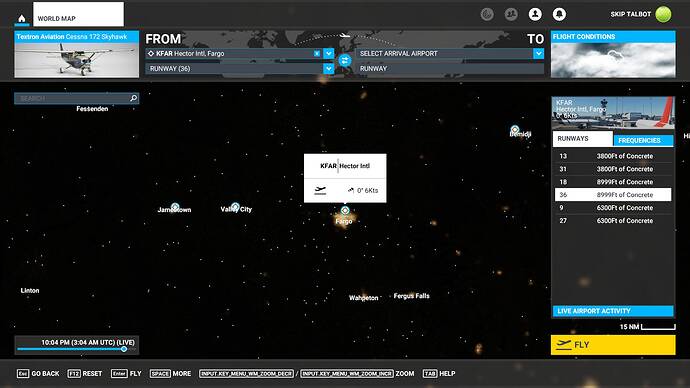Screen dimensions: 690x388
Task: Click More in the bottom bar
Action: coord(170,373)
